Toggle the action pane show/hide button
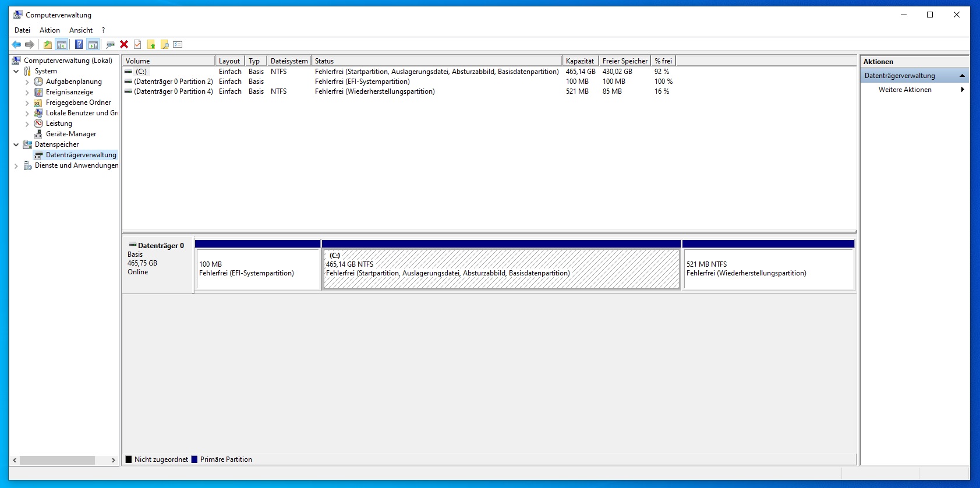The image size is (980, 488). [93, 44]
